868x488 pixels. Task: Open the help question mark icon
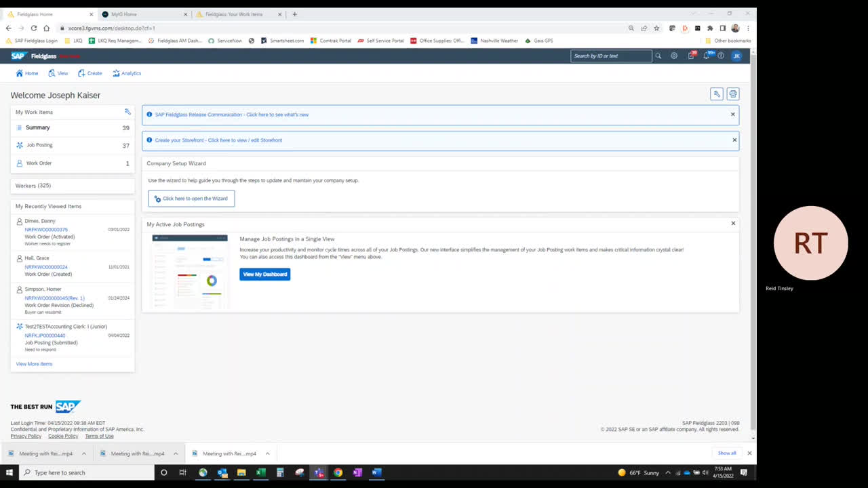click(721, 56)
